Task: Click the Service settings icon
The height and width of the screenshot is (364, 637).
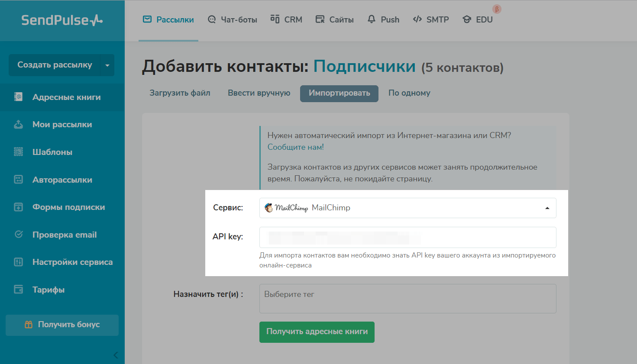Action: point(18,262)
